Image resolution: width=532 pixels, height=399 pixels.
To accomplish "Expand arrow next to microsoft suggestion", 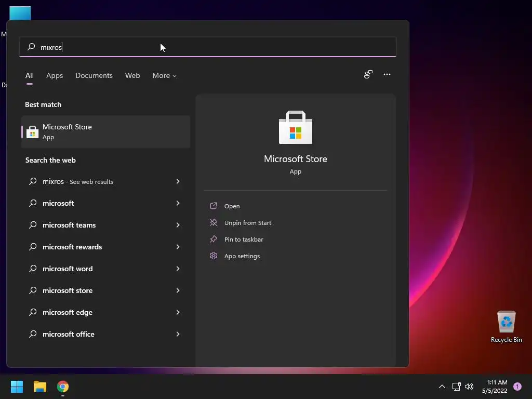I will pyautogui.click(x=178, y=203).
